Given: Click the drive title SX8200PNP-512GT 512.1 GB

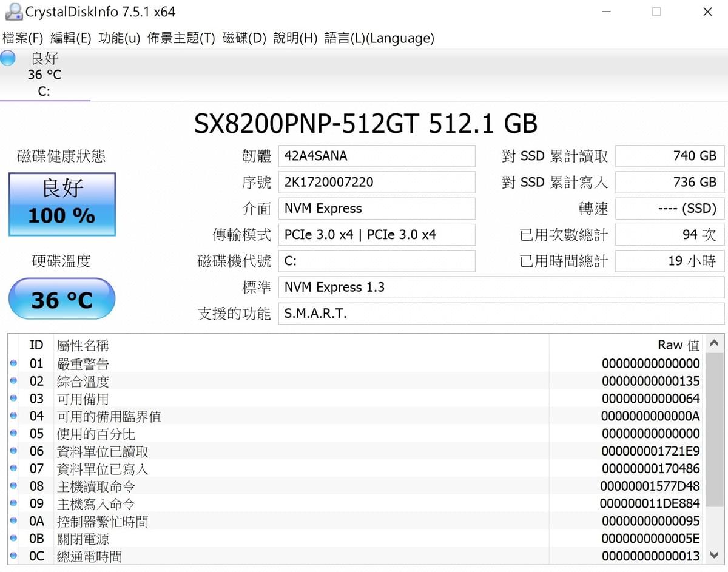Looking at the screenshot, I should coord(366,124).
